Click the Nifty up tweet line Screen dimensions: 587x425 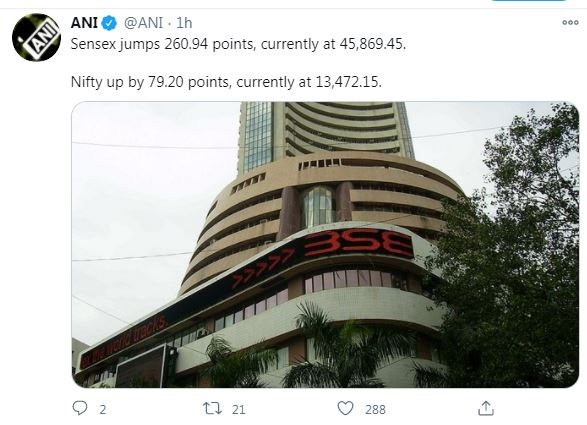pyautogui.click(x=226, y=82)
